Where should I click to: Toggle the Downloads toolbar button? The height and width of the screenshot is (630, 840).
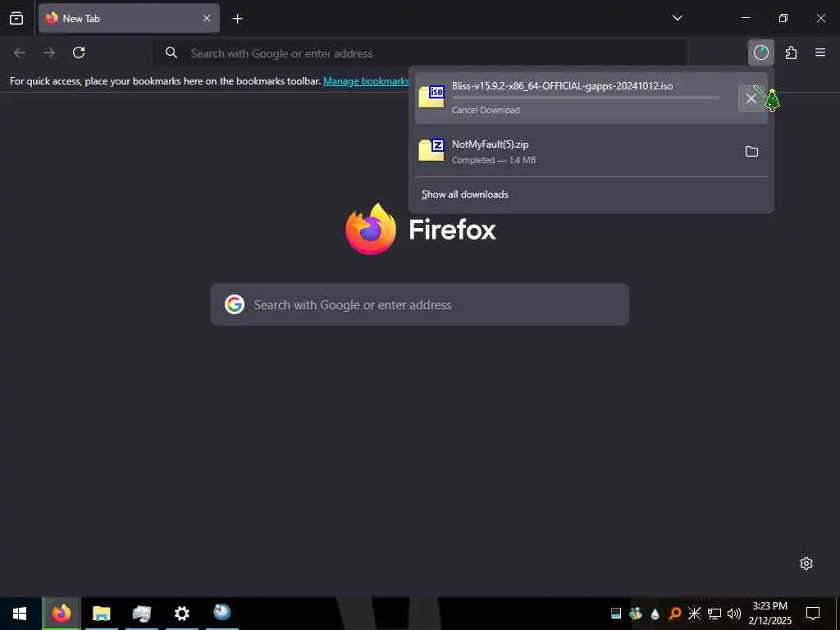pos(760,52)
